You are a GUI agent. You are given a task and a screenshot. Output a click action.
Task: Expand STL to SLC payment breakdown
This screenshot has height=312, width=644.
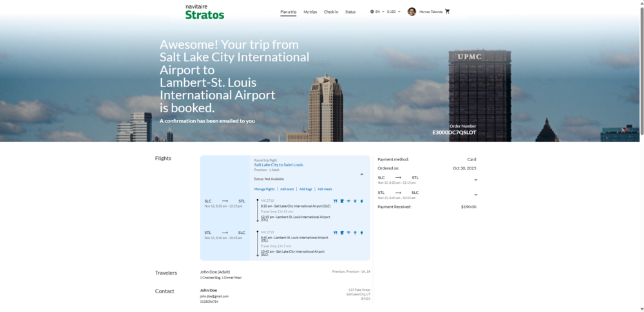[x=475, y=195]
